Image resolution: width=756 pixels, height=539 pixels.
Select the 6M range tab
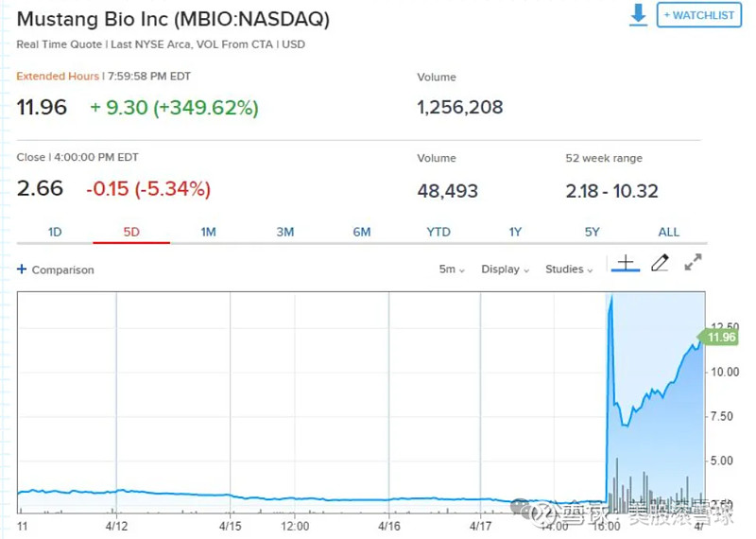tap(362, 232)
